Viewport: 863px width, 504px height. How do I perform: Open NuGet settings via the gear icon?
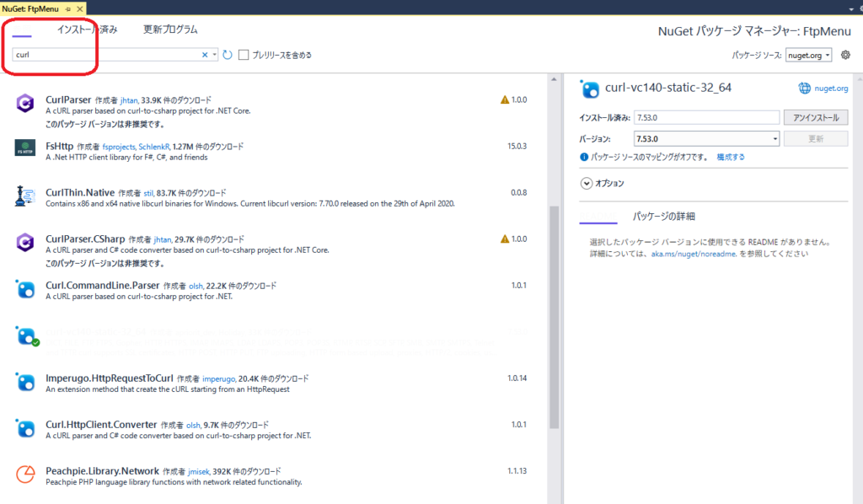click(846, 55)
